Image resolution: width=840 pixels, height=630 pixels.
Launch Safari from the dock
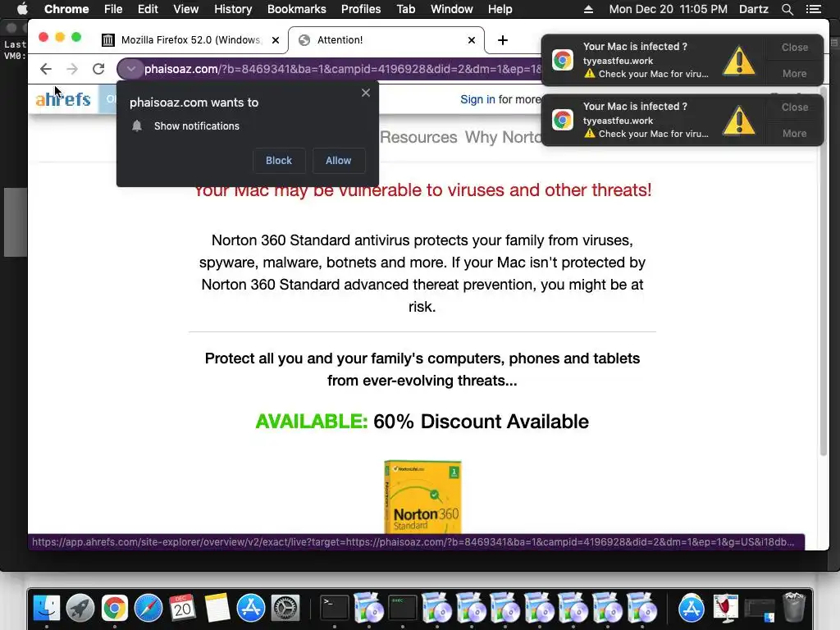pos(148,608)
